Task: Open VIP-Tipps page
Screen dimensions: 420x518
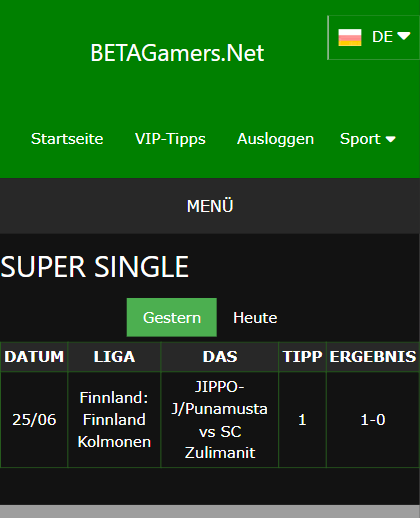Action: pyautogui.click(x=170, y=139)
